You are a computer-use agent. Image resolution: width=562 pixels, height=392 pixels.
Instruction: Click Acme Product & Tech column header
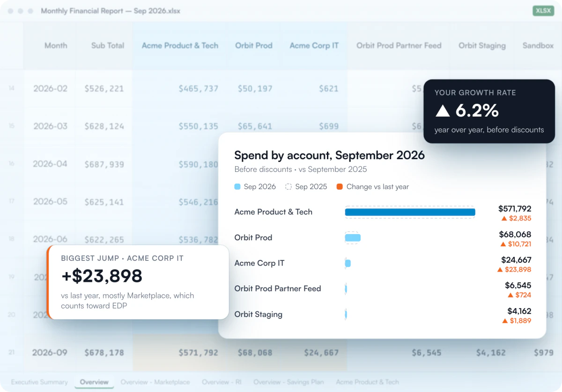[180, 45]
